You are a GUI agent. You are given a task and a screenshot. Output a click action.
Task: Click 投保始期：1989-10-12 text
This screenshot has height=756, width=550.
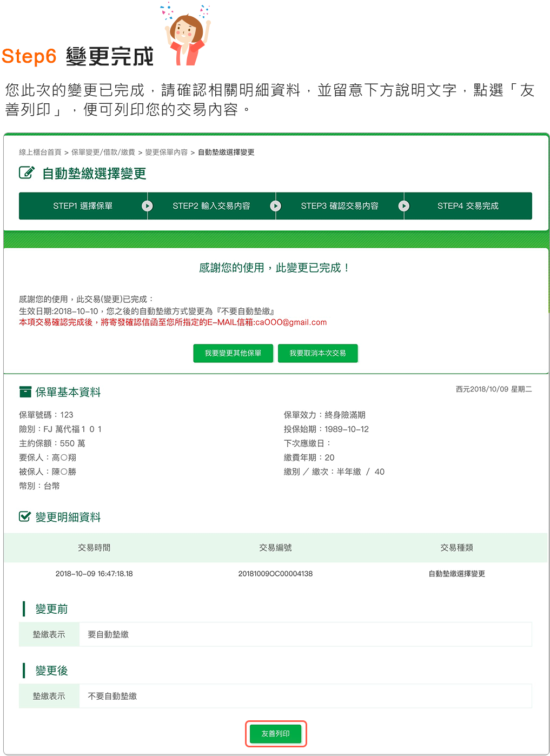point(326,429)
